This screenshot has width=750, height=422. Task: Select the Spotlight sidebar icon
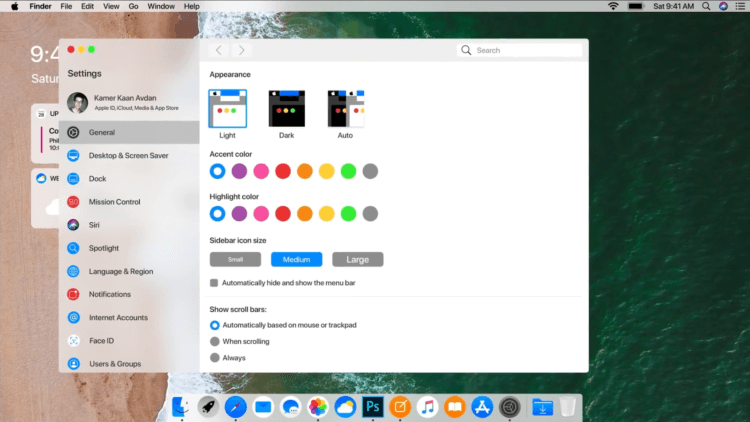coord(73,248)
